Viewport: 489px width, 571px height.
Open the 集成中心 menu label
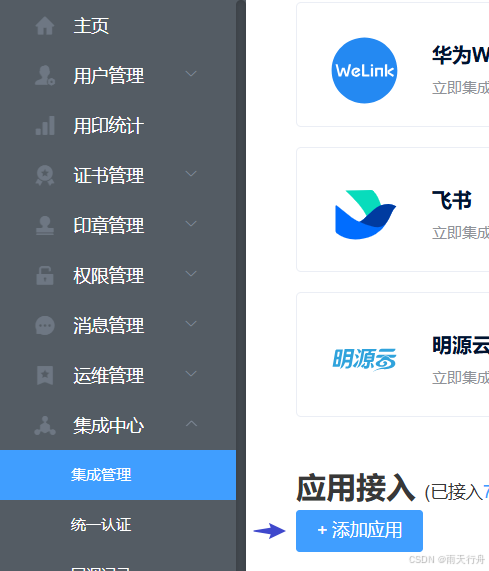pyautogui.click(x=109, y=425)
